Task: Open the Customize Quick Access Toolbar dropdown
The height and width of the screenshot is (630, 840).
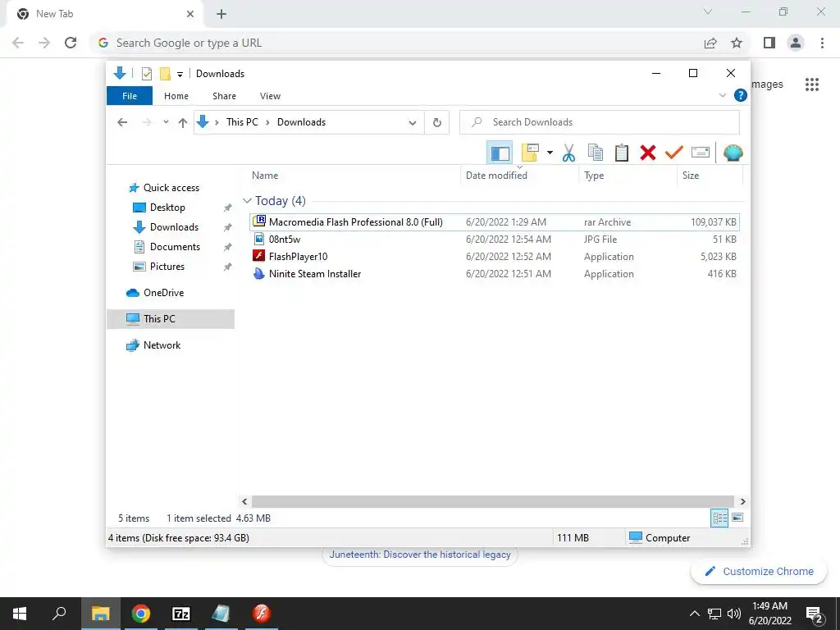Action: coord(180,75)
